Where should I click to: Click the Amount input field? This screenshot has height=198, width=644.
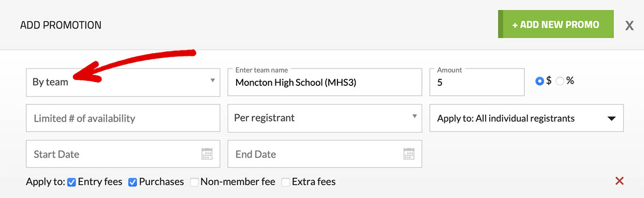tap(477, 82)
